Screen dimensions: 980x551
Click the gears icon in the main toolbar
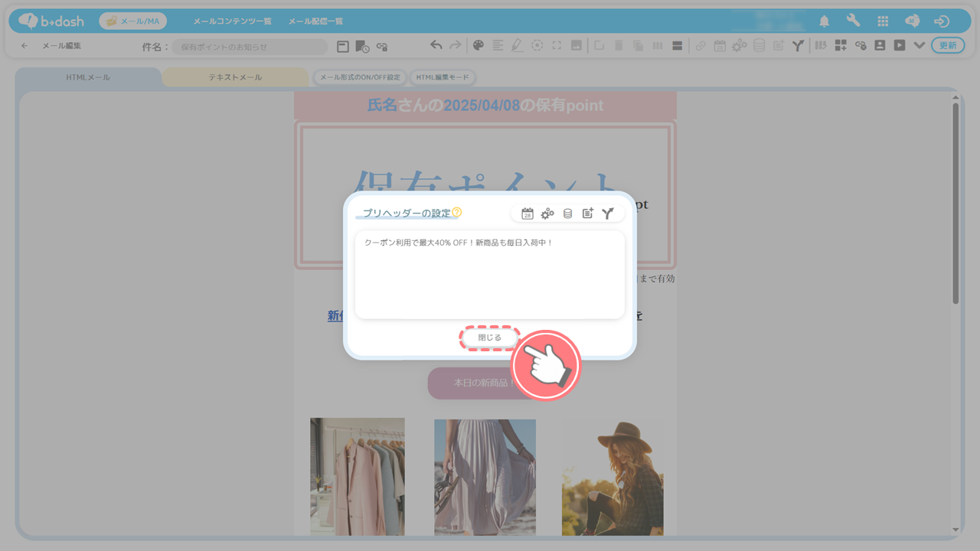[739, 46]
